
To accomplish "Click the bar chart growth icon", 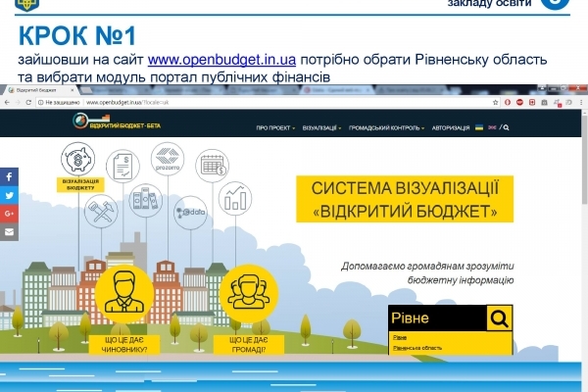I will 235,200.
